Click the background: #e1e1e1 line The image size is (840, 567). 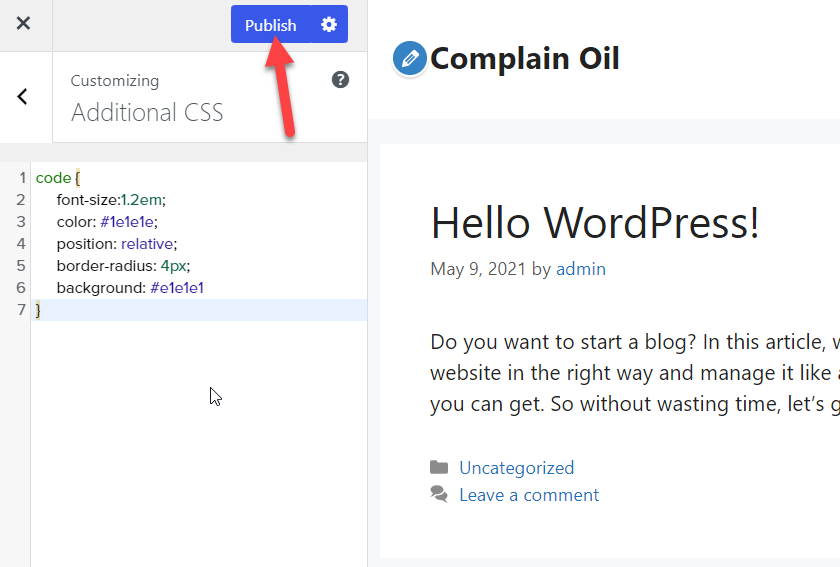pyautogui.click(x=130, y=288)
